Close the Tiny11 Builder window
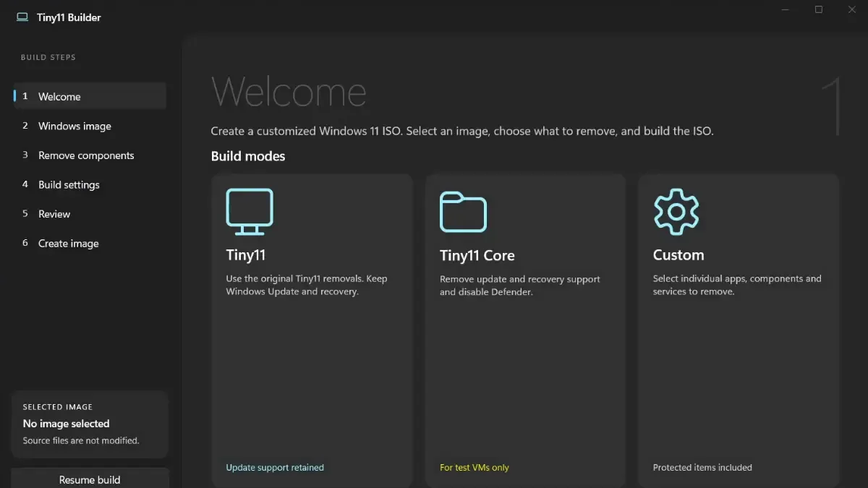The height and width of the screenshot is (488, 868). (x=852, y=9)
